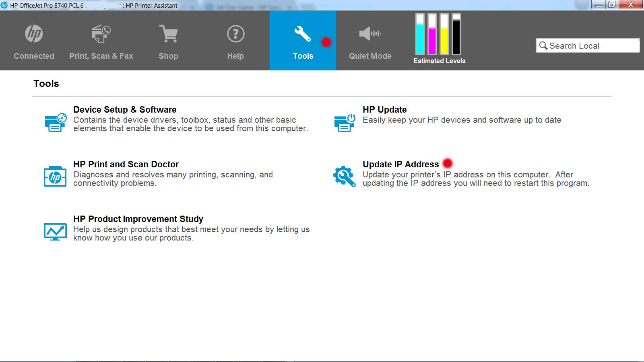This screenshot has height=362, width=644.
Task: Click the HP logo Connected icon
Action: tap(34, 34)
